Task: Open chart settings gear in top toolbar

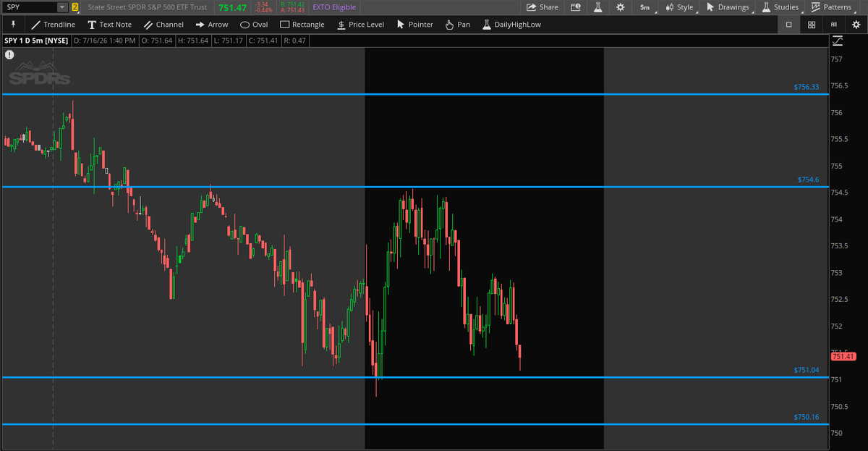Action: click(620, 7)
